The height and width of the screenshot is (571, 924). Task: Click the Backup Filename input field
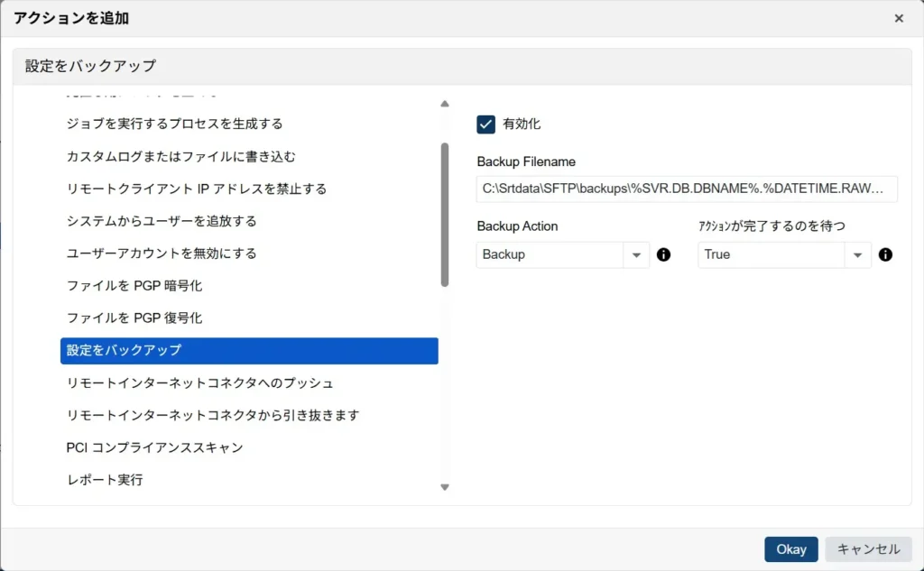tap(686, 189)
